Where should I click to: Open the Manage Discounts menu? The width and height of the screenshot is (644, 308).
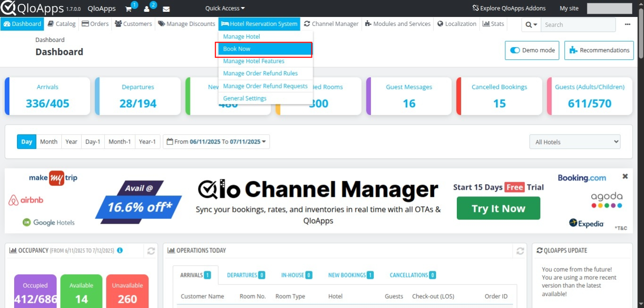[187, 24]
